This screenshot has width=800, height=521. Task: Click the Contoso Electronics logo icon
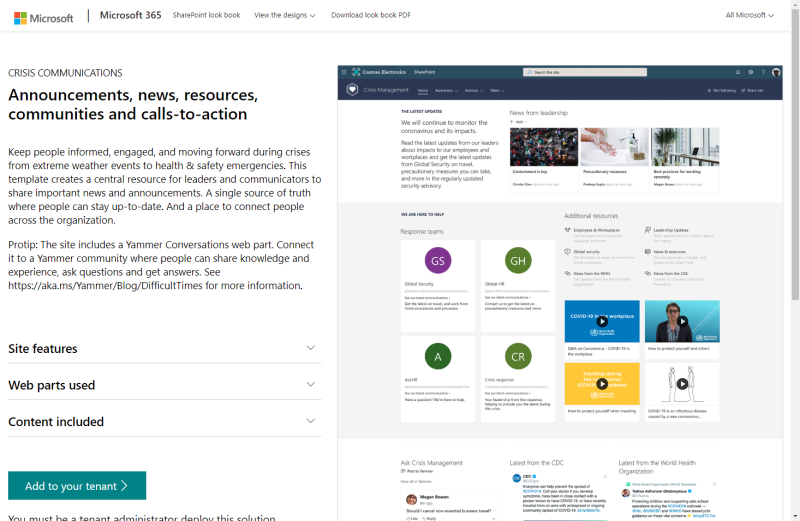tap(356, 72)
